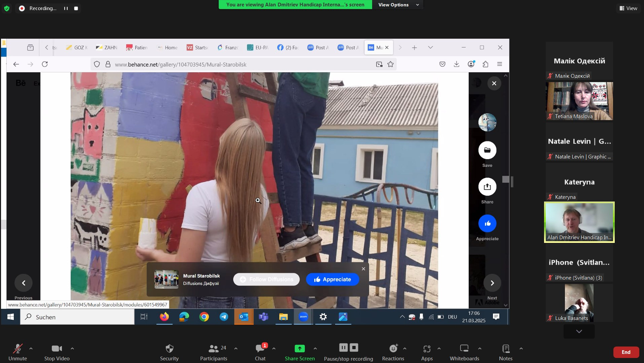
Task: Open the Apps icon in Zoom
Action: coord(427,349)
